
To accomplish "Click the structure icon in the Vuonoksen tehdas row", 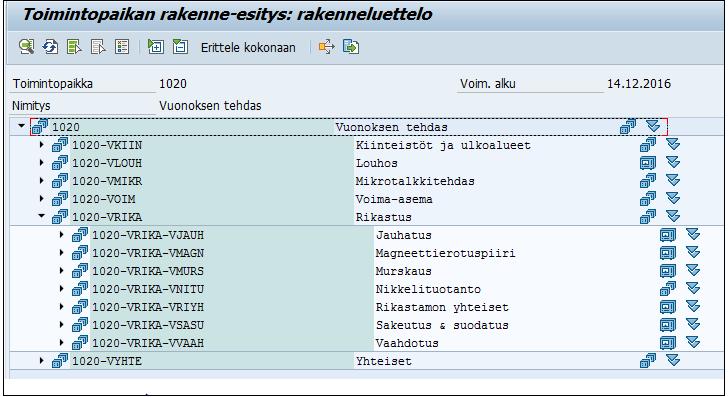I will pos(628,126).
